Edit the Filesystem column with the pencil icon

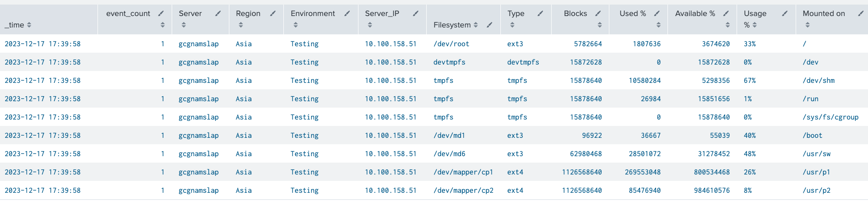489,25
